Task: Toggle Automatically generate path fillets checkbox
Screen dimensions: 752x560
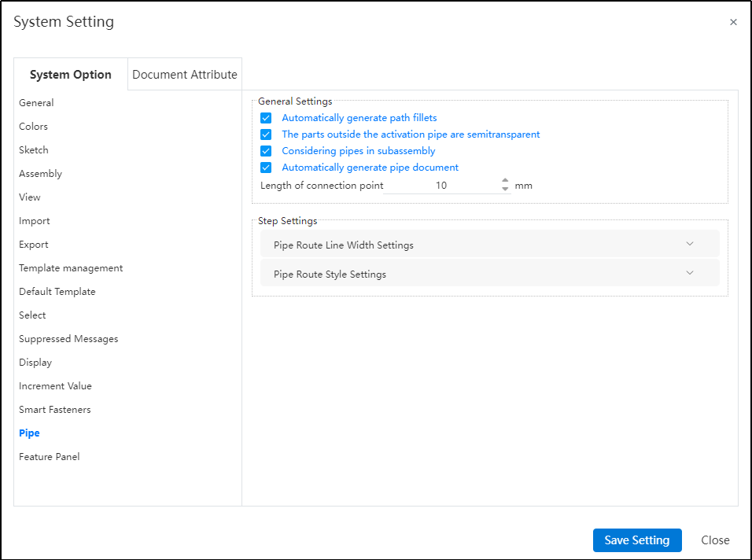Action: click(266, 118)
